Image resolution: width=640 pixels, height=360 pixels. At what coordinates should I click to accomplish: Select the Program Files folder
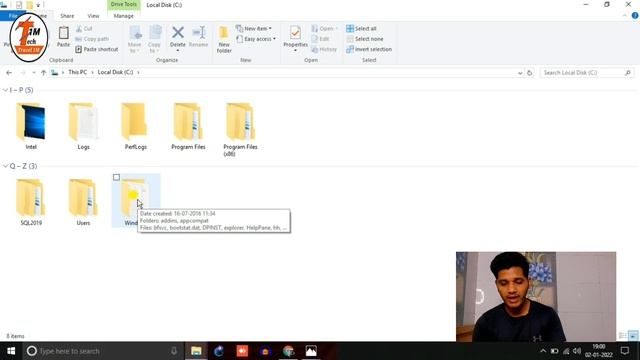click(188, 126)
